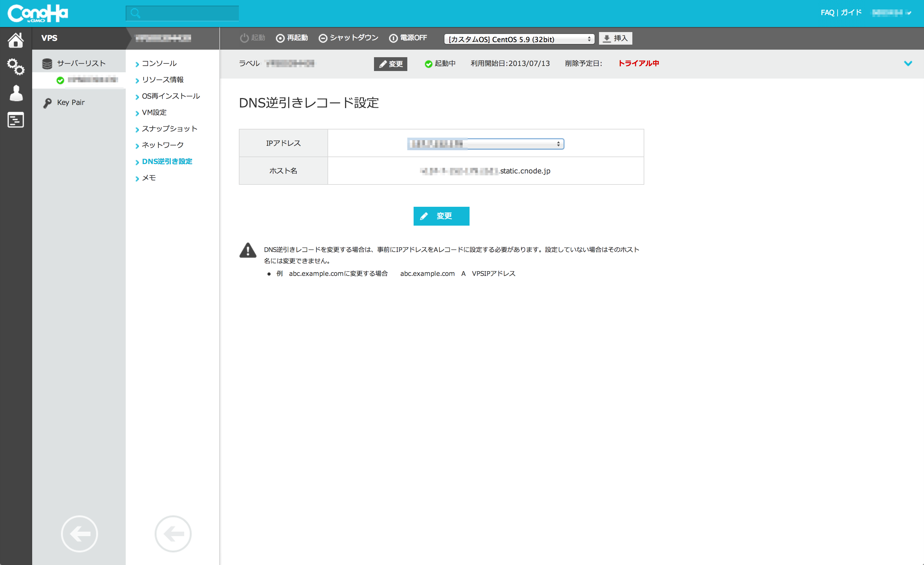The height and width of the screenshot is (565, 924).
Task: Click the blue 変更 button below table
Action: 441,216
